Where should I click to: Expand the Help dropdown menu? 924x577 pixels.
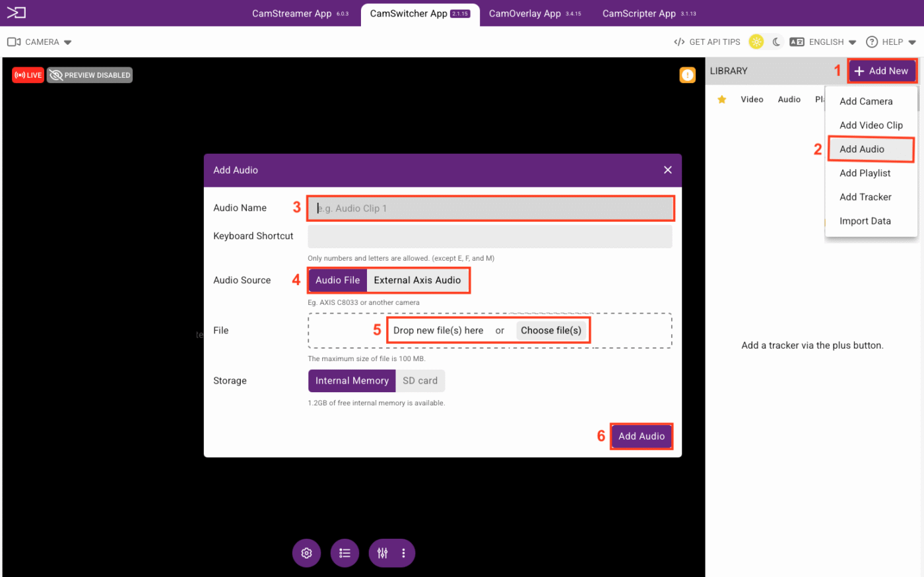pyautogui.click(x=891, y=42)
